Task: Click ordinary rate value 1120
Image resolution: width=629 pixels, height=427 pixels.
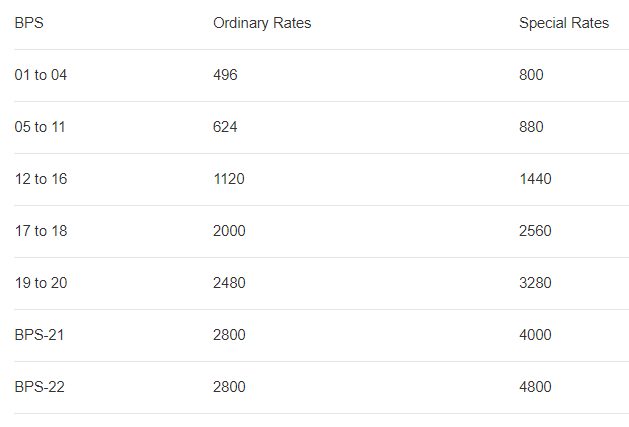Action: coord(229,179)
